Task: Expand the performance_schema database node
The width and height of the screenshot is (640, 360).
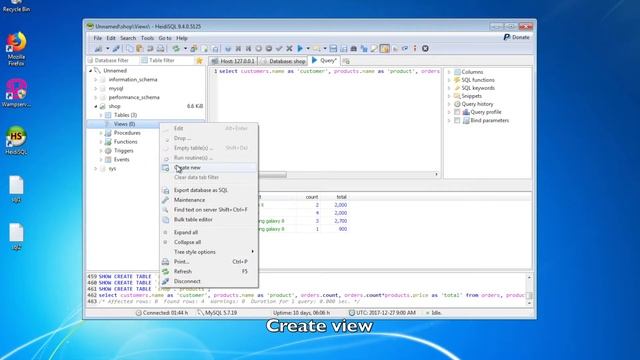Action: pyautogui.click(x=96, y=98)
